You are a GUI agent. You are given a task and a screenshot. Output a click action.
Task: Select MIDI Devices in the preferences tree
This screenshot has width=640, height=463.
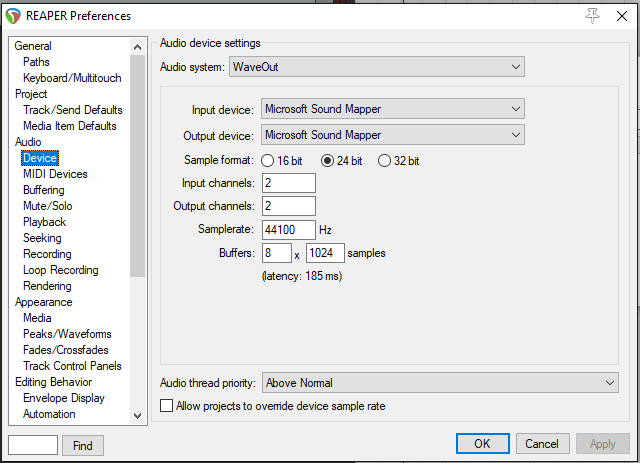click(x=55, y=174)
